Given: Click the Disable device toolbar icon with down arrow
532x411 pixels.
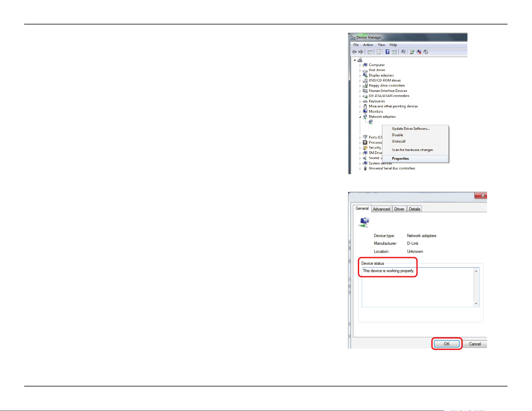Looking at the screenshot, I should coord(426,52).
